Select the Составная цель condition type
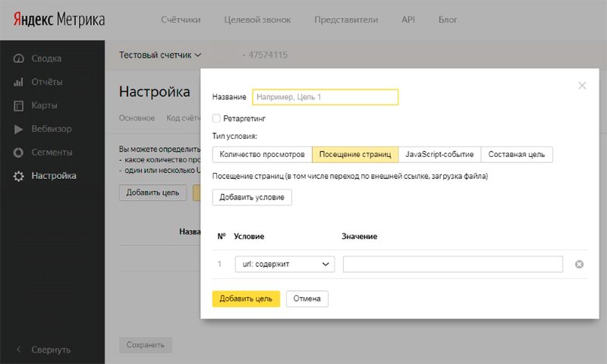Image resolution: width=607 pixels, height=364 pixels. pos(517,155)
